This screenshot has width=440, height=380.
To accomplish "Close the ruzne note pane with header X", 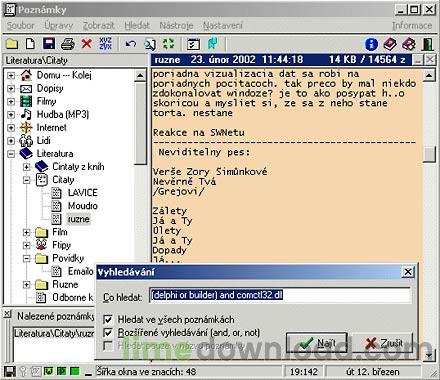I will point(430,60).
